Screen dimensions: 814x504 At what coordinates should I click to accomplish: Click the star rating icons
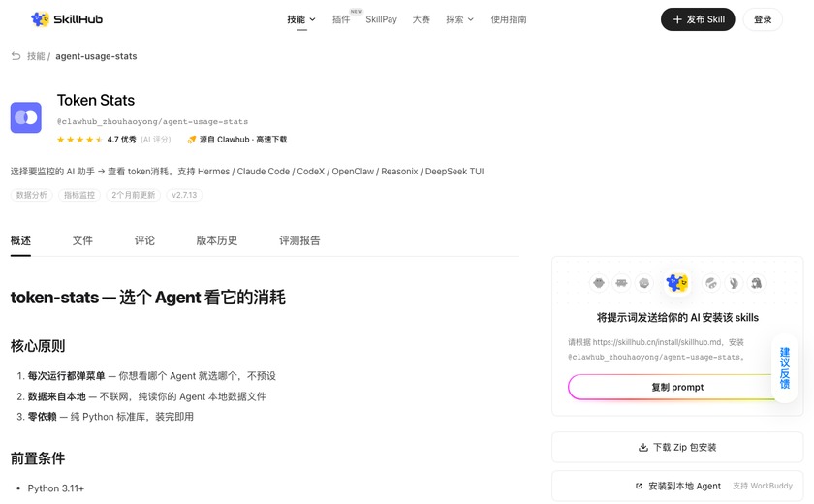(x=79, y=140)
